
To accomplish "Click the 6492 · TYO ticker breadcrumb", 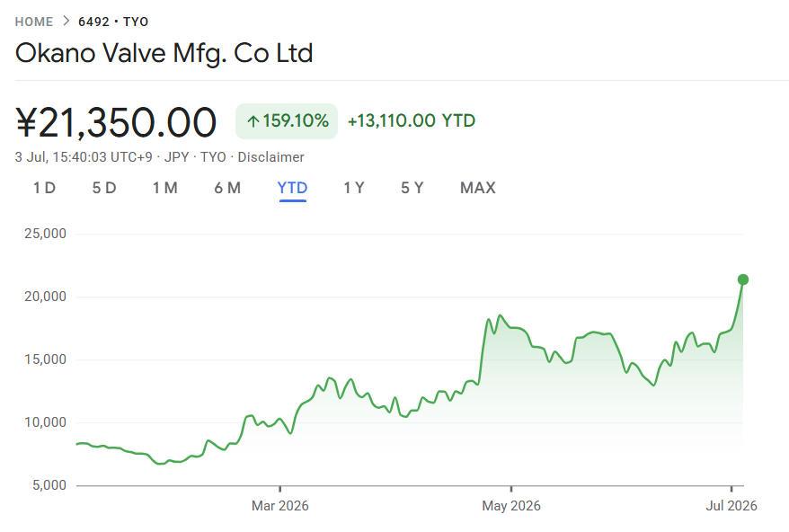I will click(x=113, y=22).
